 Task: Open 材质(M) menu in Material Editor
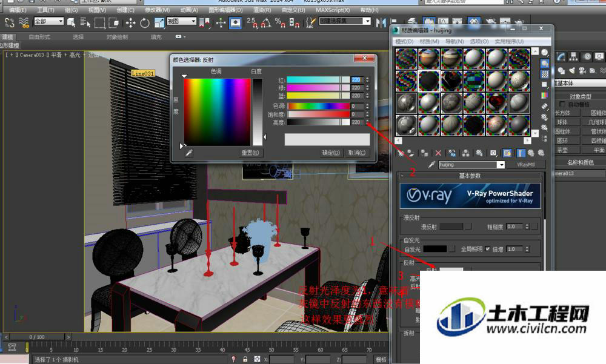tap(430, 41)
